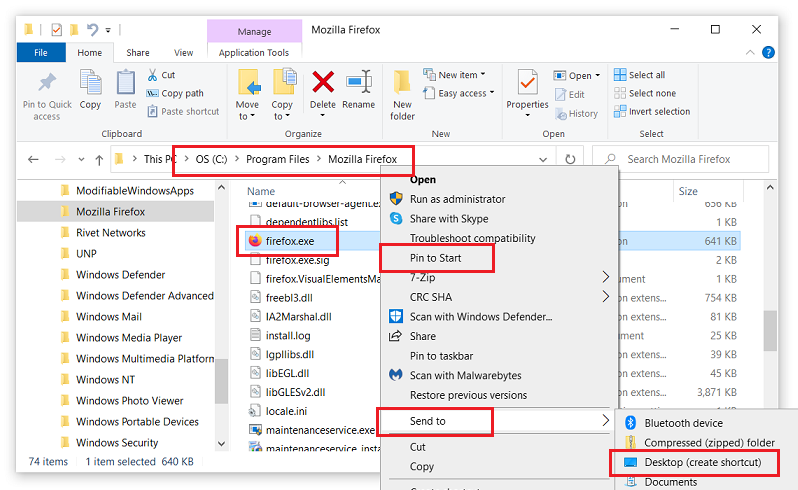Click Select none in ribbon
The width and height of the screenshot is (798, 490).
tap(645, 93)
